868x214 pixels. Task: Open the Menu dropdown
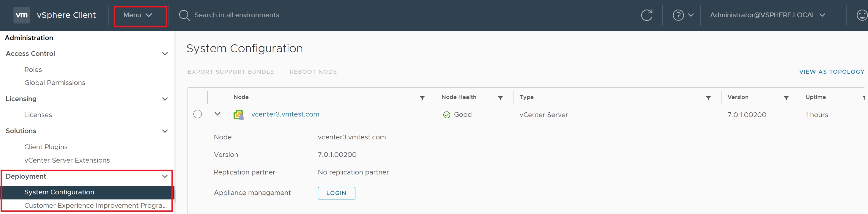tap(138, 15)
